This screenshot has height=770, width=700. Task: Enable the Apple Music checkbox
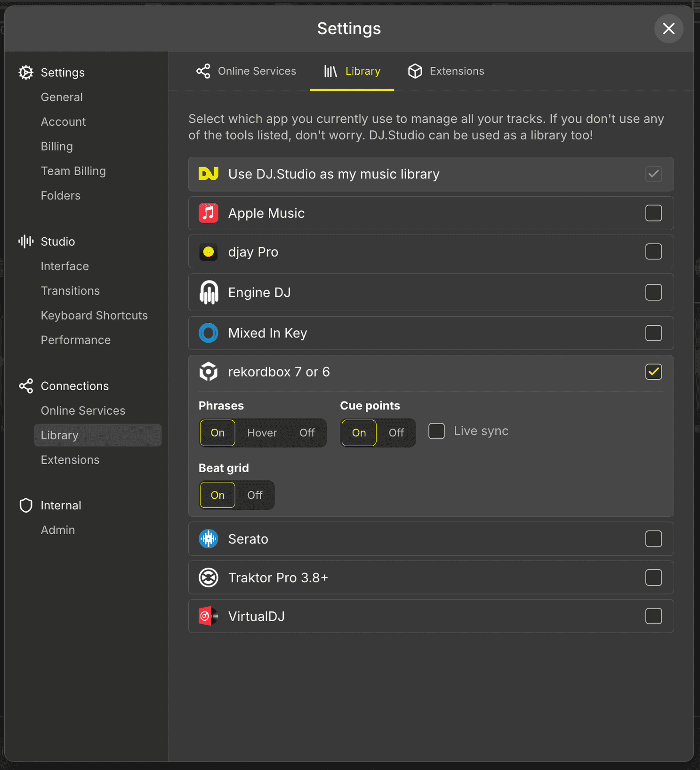coord(653,213)
